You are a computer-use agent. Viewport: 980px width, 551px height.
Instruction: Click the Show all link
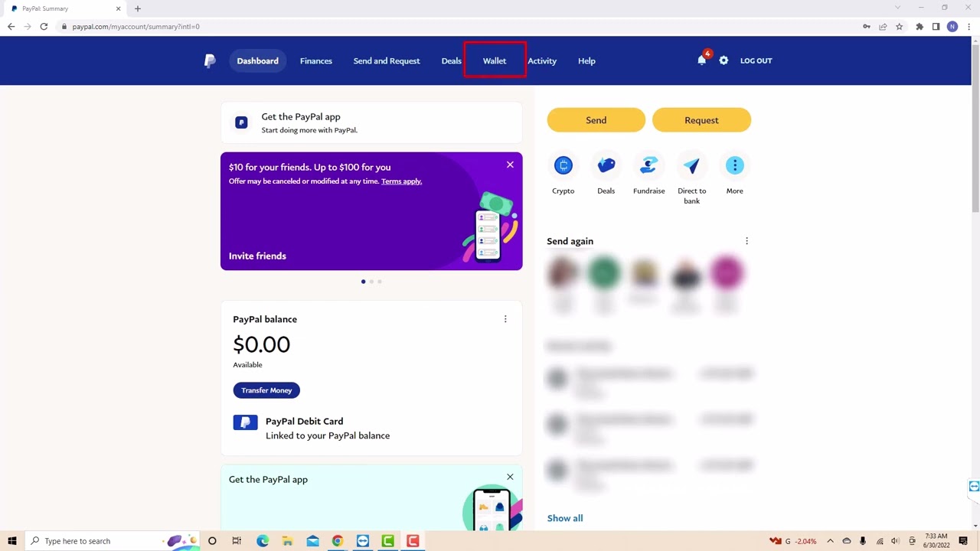pos(565,518)
